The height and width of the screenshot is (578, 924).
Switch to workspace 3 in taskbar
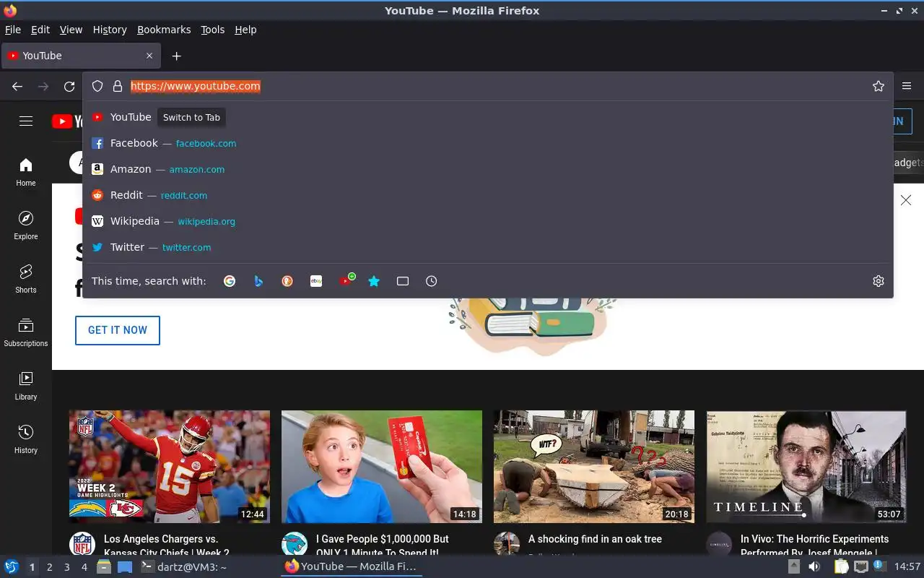(x=66, y=567)
